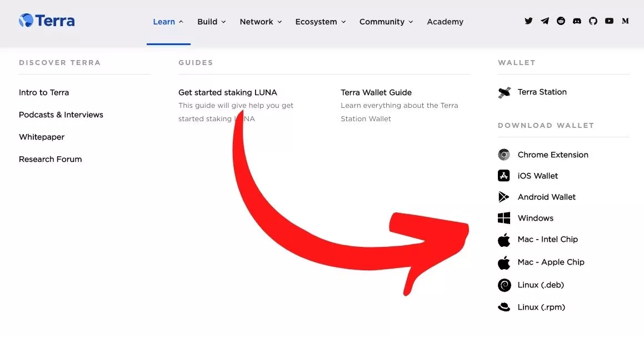The height and width of the screenshot is (337, 644).
Task: Expand the Community dropdown
Action: (x=386, y=22)
